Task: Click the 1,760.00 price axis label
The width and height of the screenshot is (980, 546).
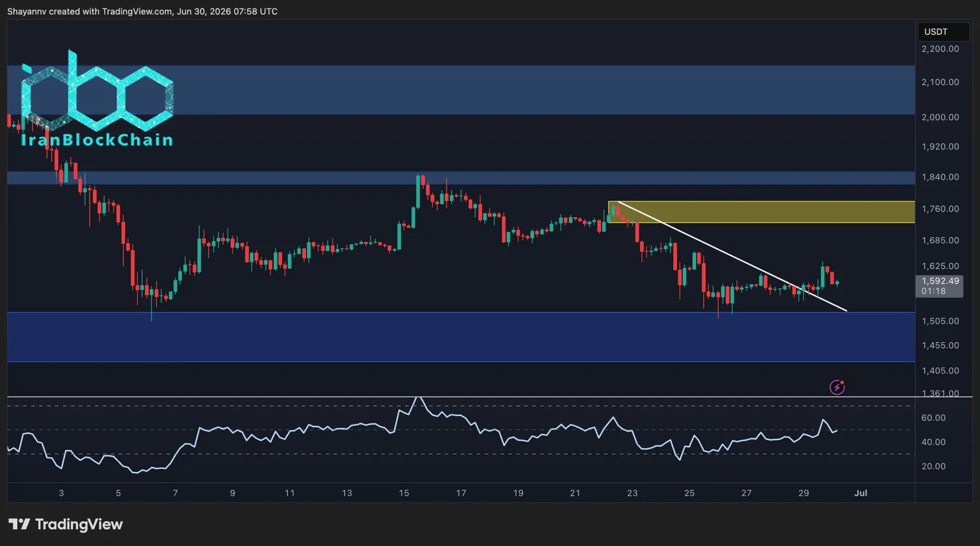Action: coord(940,209)
